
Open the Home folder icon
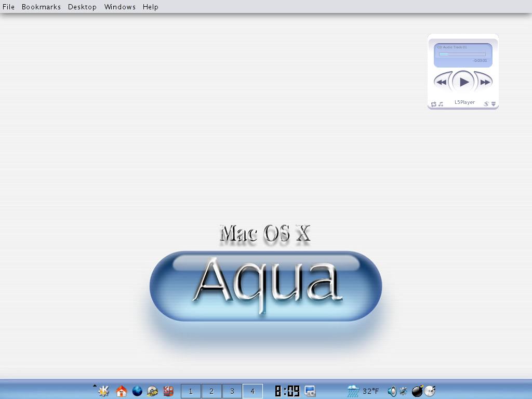click(x=121, y=391)
